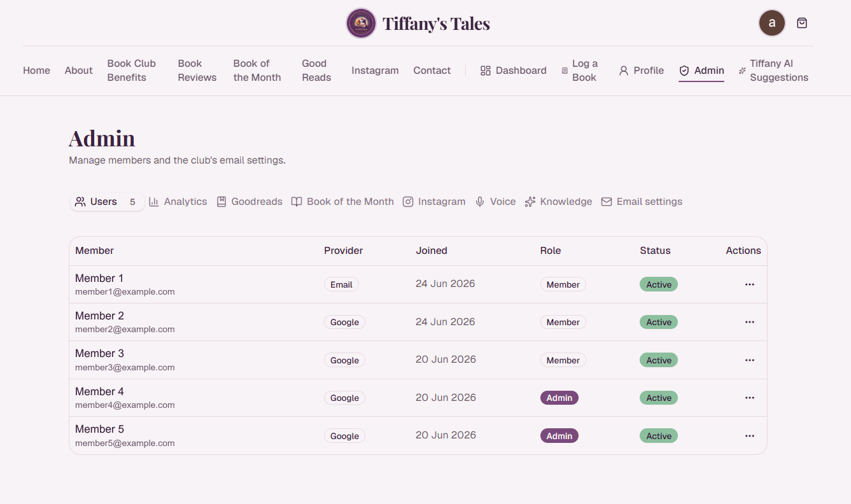
Task: Click the member4@example.com email text
Action: [x=125, y=405]
